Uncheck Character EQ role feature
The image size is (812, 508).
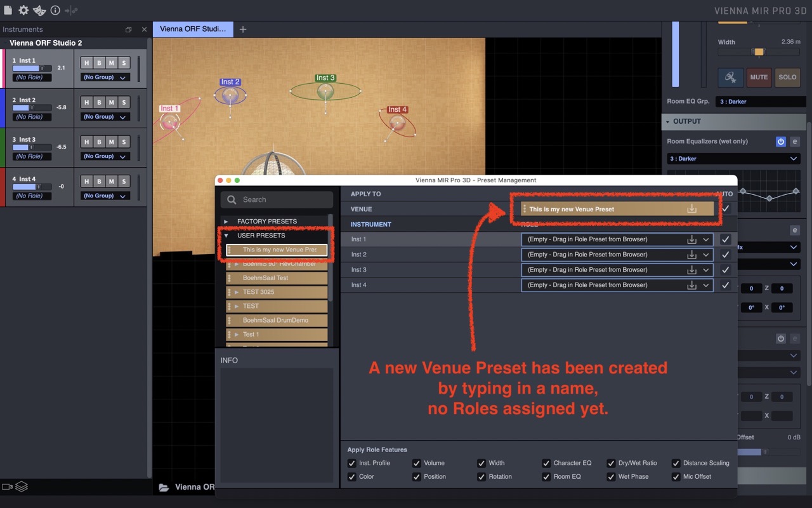click(546, 463)
